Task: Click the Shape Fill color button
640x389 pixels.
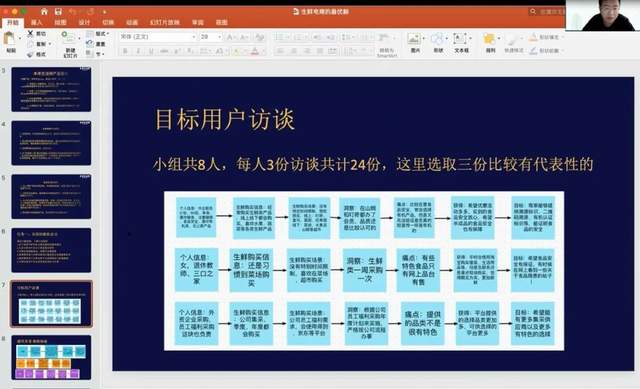Action: (x=533, y=37)
